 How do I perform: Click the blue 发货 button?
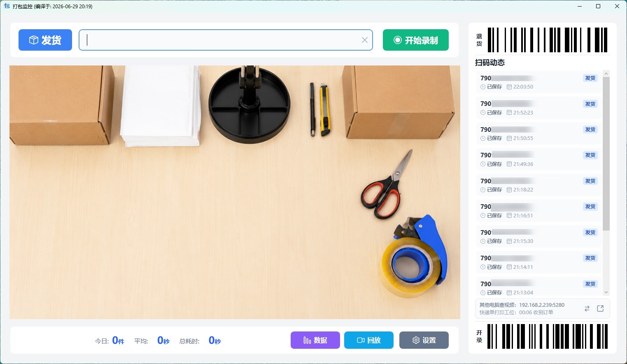(x=45, y=40)
